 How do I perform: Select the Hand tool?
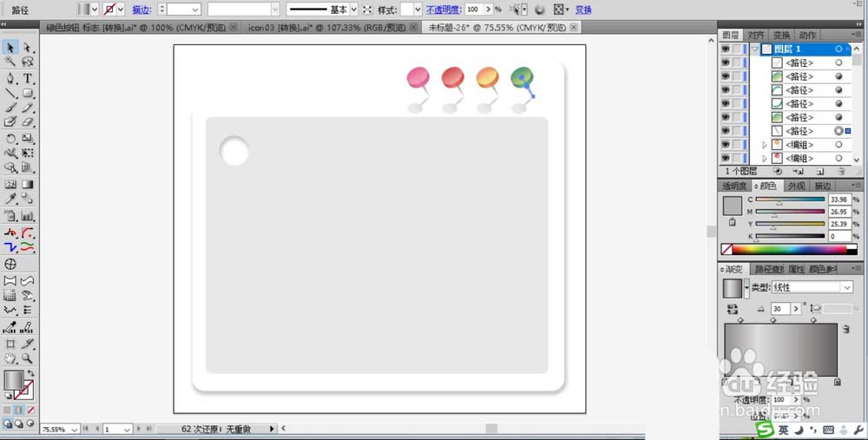click(x=10, y=358)
